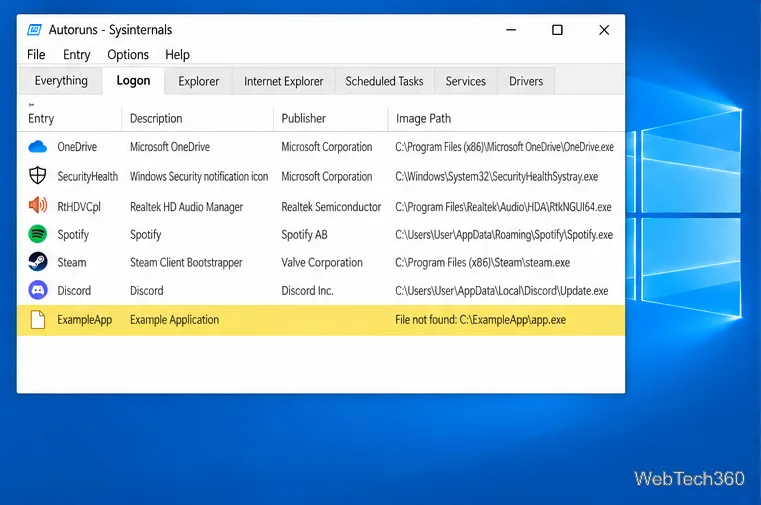Screen dimensions: 761x505
Task: Click the Realtek Semiconductor publisher
Action: coord(331,207)
